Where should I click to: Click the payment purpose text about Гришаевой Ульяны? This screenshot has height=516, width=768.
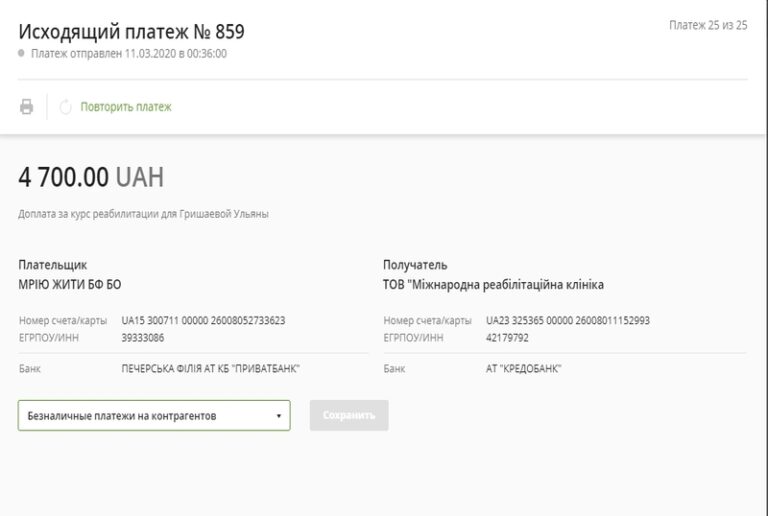point(143,214)
